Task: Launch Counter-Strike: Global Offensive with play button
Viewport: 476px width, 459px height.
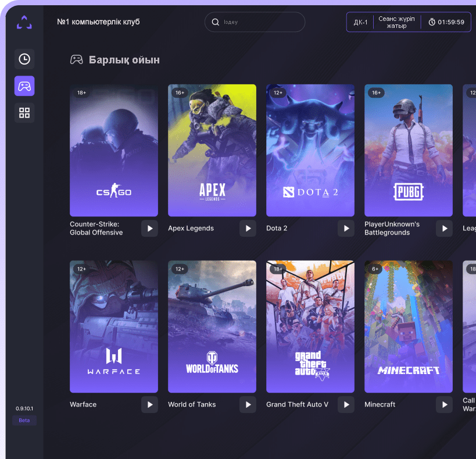Action: (x=150, y=229)
